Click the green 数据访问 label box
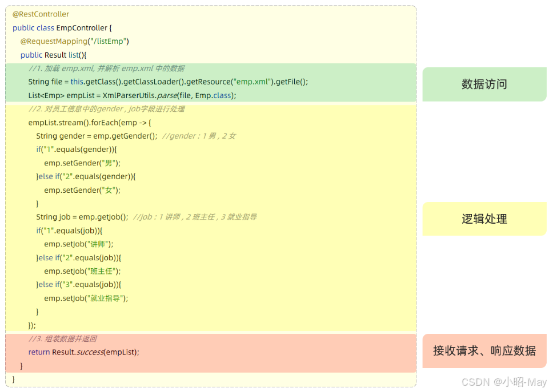Image resolution: width=549 pixels, height=392 pixels. [484, 84]
